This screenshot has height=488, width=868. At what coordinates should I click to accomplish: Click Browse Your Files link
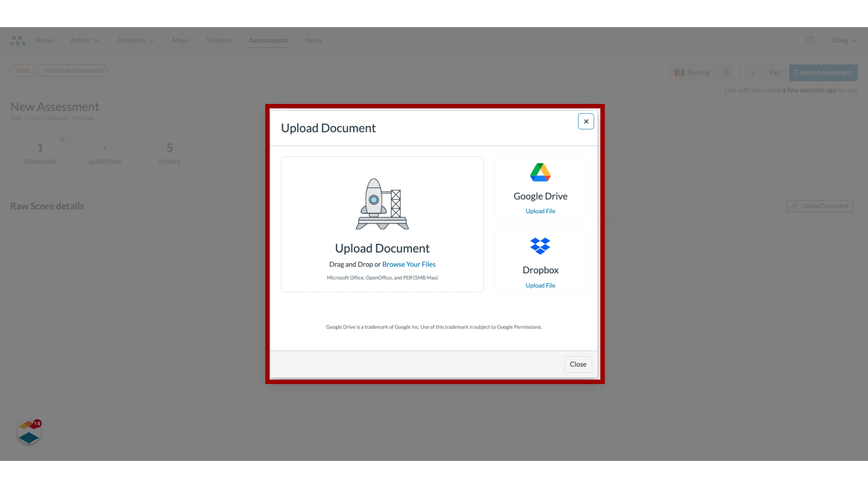pos(408,264)
